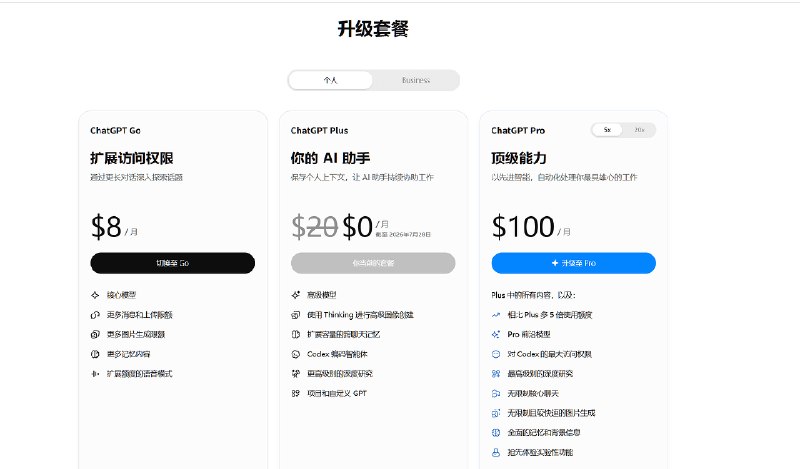Click the voice mode waveform icon in Go plan
This screenshot has width=800, height=469.
tap(95, 374)
